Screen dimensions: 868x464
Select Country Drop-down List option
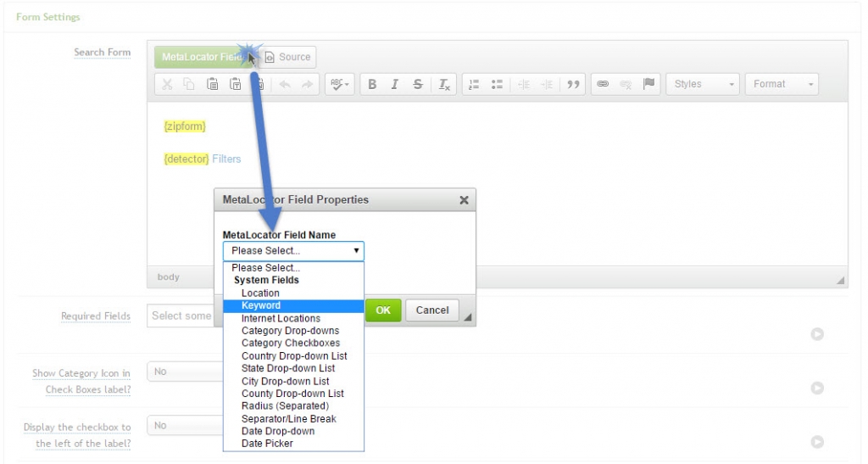(x=294, y=356)
